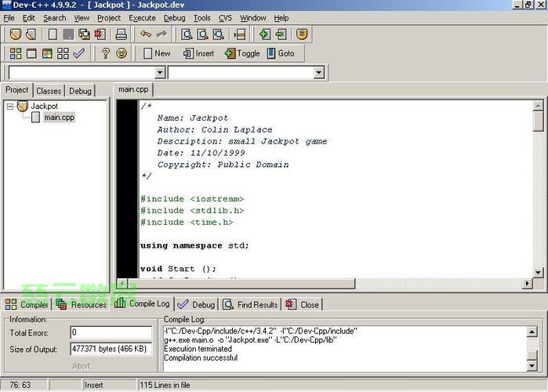Click the Go to Line toolbar icon
The image size is (548, 392).
(x=240, y=34)
